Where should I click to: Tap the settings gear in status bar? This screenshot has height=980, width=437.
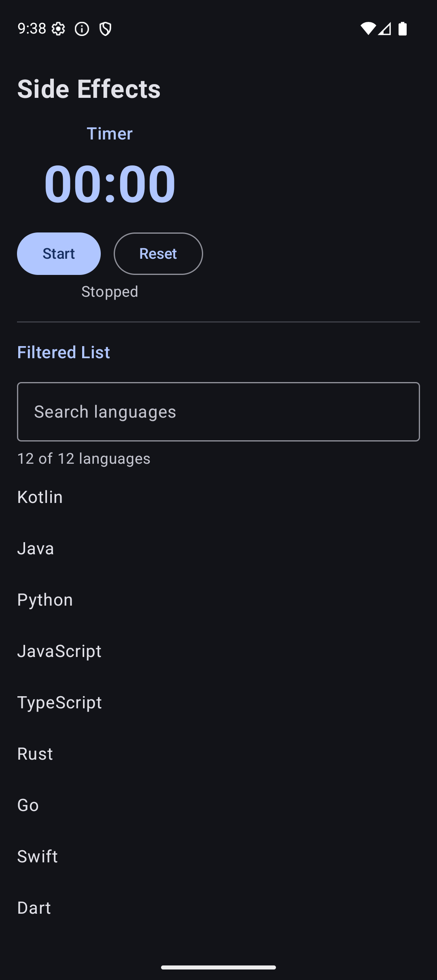click(x=59, y=29)
